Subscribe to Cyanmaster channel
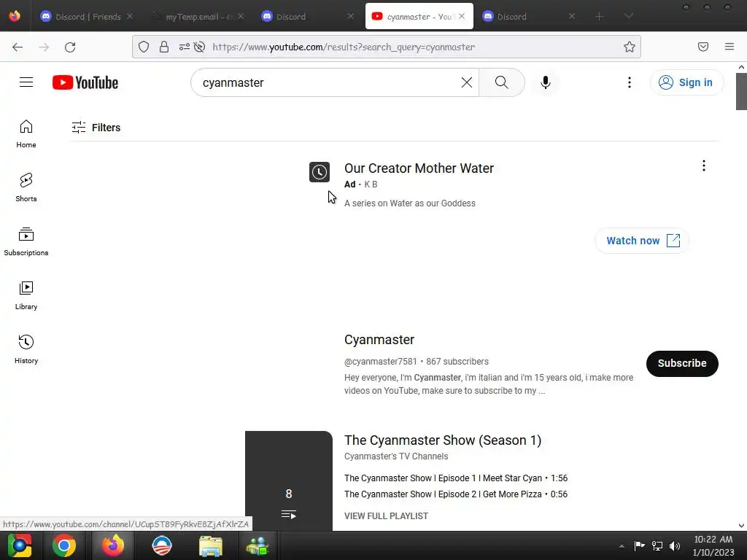Screen dimensions: 747x560 coord(682,363)
